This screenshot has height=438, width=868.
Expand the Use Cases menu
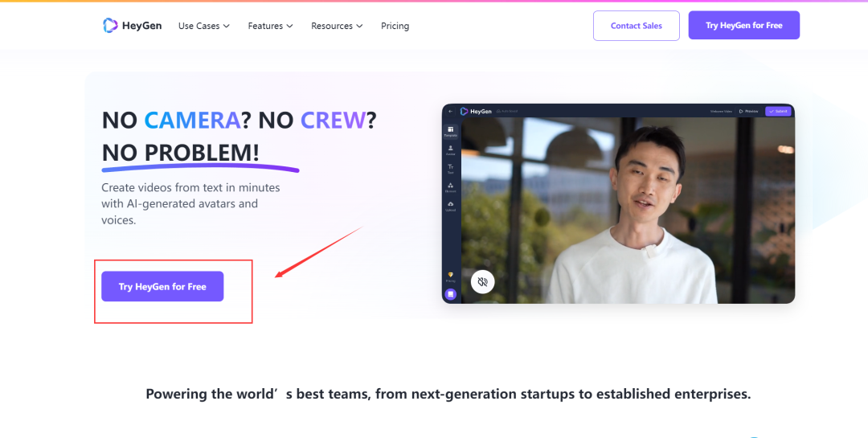(203, 26)
